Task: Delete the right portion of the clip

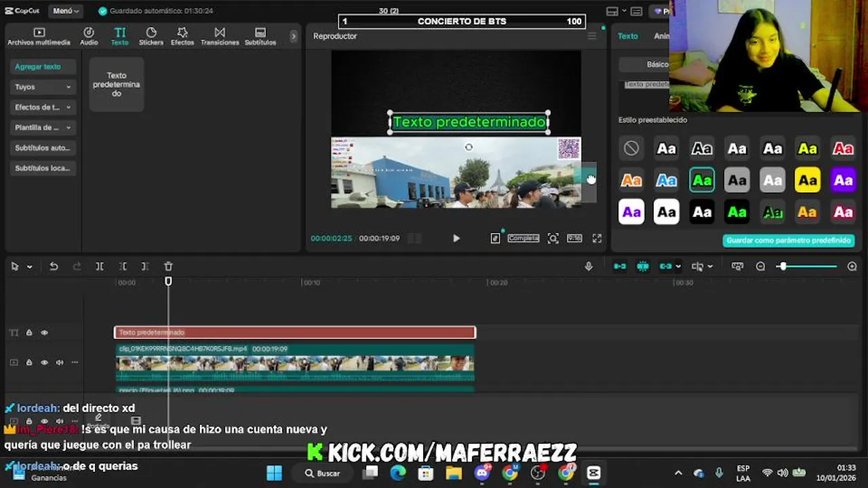Action: click(145, 266)
